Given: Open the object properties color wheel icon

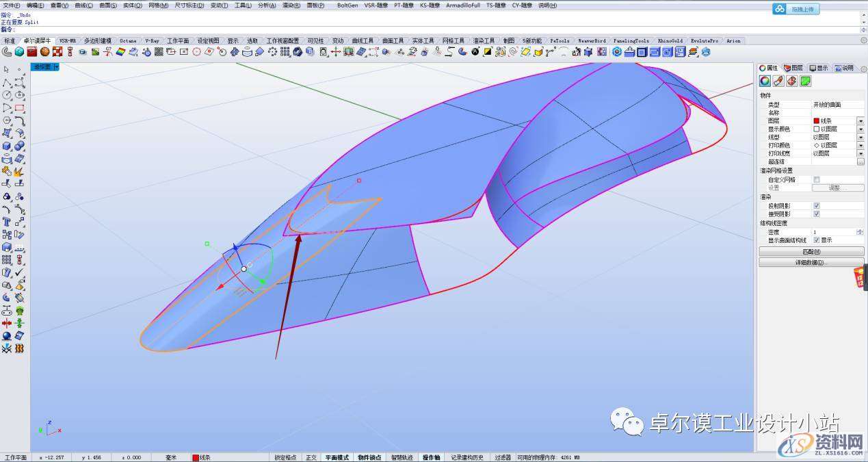Looking at the screenshot, I should tap(765, 81).
